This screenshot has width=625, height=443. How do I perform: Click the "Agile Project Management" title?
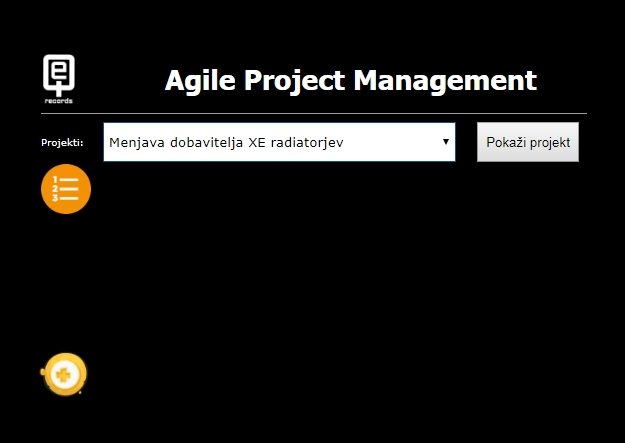tap(350, 80)
